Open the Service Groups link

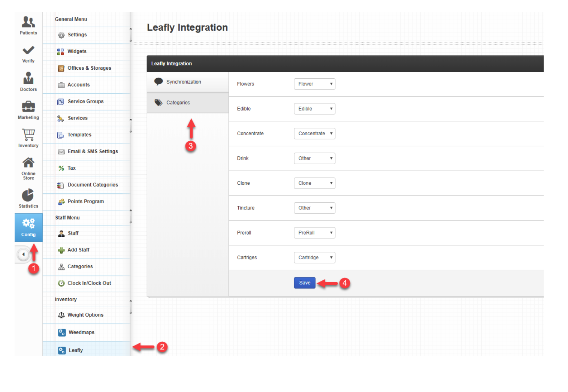point(86,101)
